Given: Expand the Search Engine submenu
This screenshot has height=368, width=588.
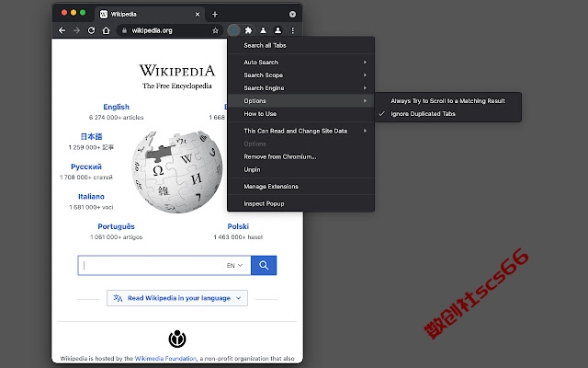Looking at the screenshot, I should tap(300, 88).
